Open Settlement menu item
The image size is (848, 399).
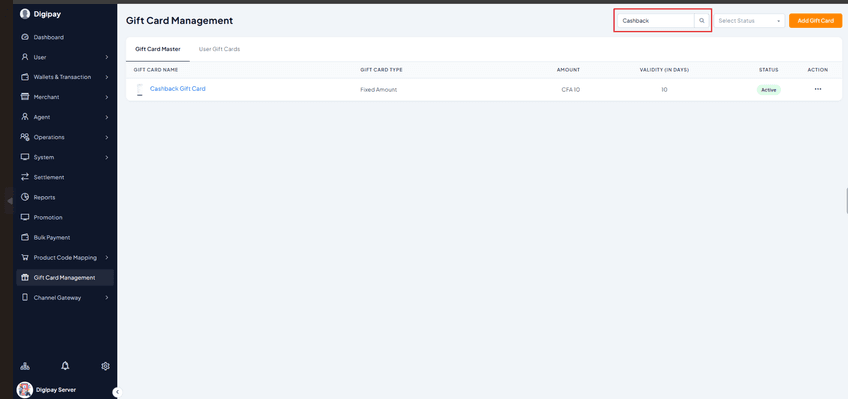click(x=65, y=177)
